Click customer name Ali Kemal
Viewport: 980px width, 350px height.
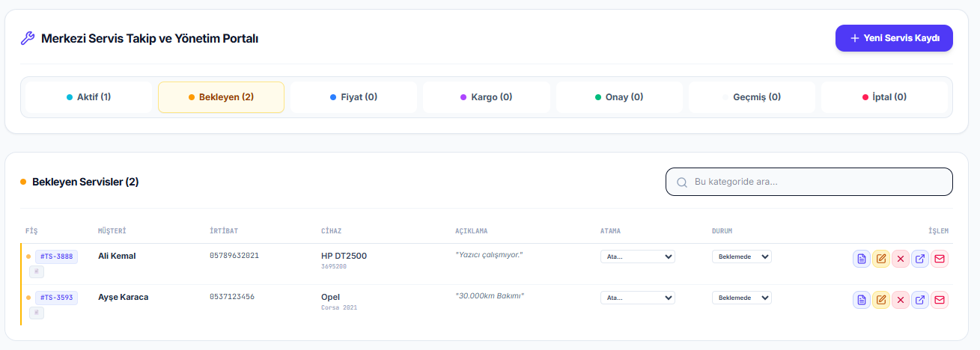click(x=117, y=256)
